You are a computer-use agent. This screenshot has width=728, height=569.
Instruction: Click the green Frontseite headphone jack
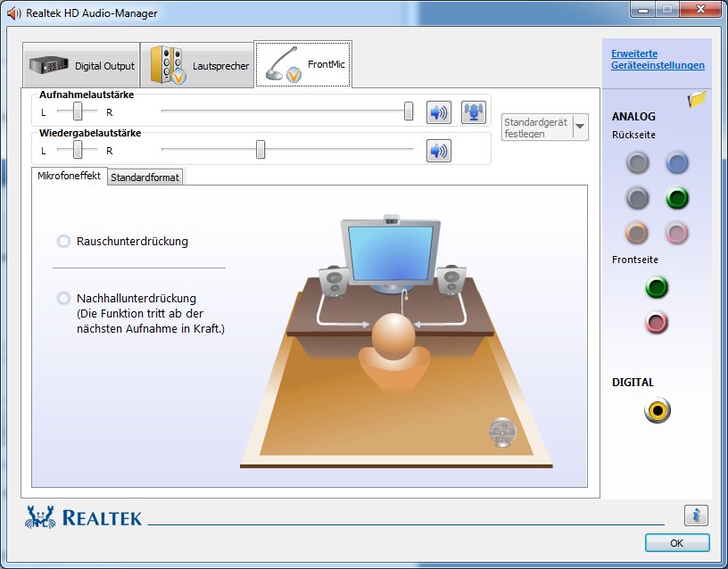pyautogui.click(x=657, y=287)
